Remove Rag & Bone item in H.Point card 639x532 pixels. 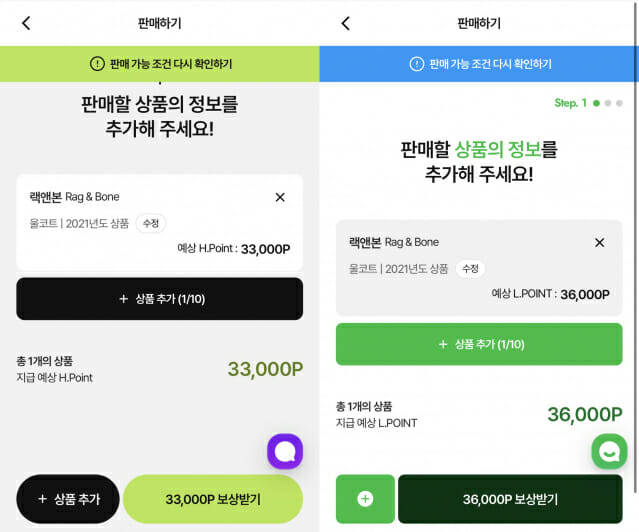coord(280,197)
